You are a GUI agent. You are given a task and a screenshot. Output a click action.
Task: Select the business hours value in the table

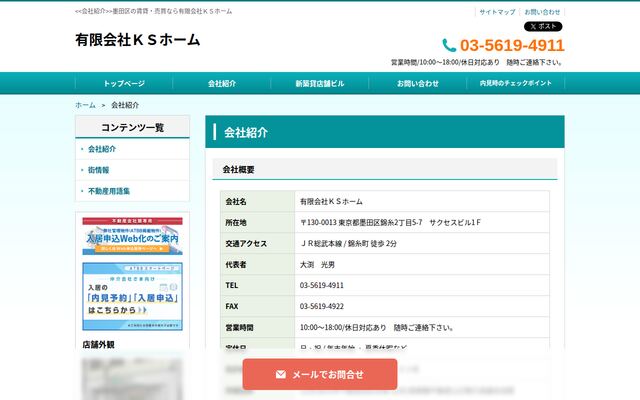pos(376,327)
